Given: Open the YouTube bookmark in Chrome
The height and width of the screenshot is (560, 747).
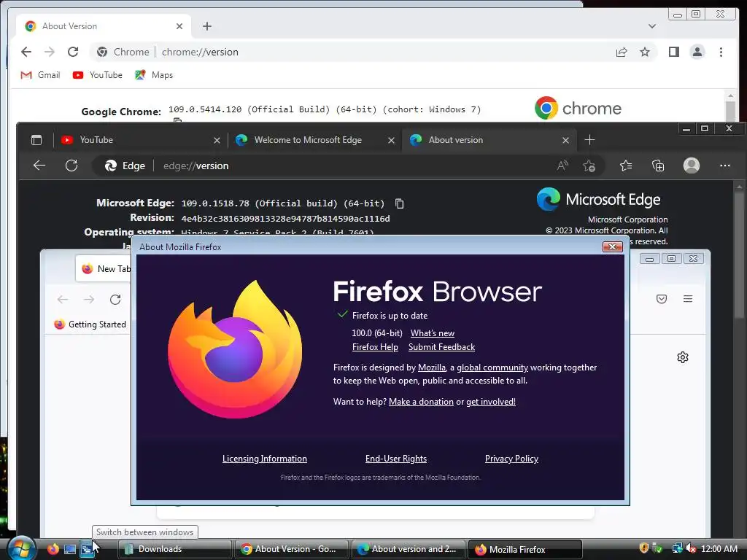Looking at the screenshot, I should click(98, 75).
